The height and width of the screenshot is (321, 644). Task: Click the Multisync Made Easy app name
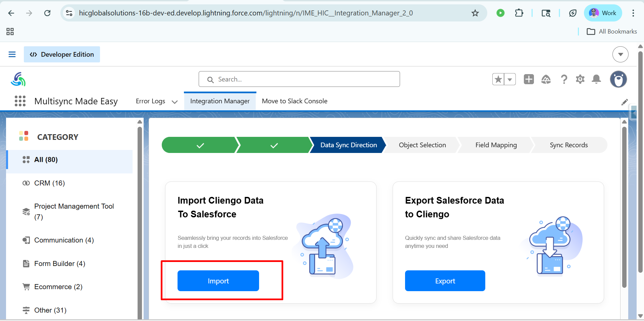tap(76, 101)
